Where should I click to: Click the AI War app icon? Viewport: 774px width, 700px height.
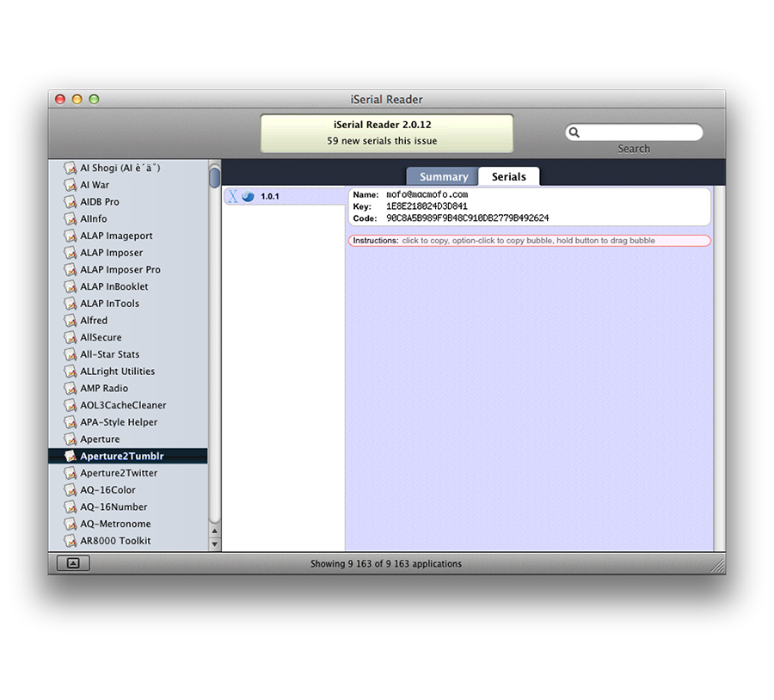click(x=71, y=185)
